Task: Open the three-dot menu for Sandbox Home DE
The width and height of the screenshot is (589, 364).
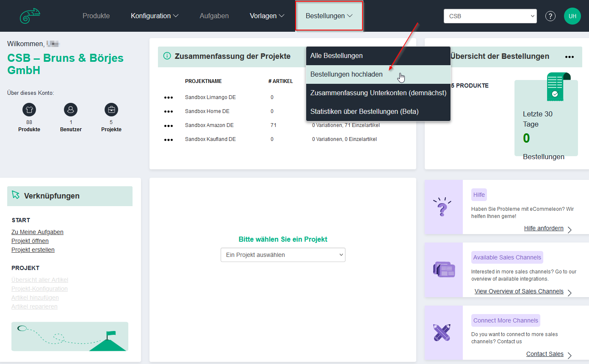Action: [x=169, y=112]
